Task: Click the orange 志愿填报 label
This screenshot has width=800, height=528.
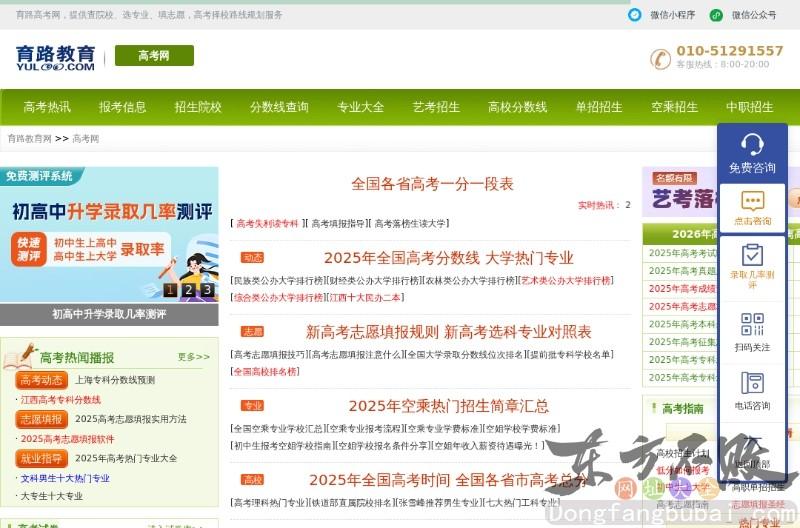Action: [x=42, y=419]
